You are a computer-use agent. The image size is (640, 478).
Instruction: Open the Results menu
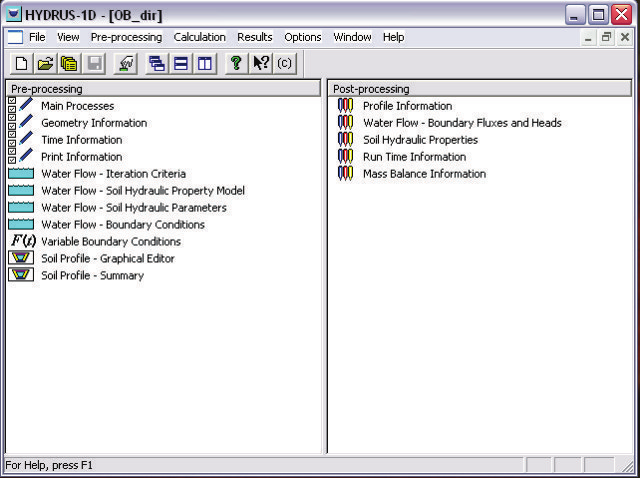pos(255,37)
